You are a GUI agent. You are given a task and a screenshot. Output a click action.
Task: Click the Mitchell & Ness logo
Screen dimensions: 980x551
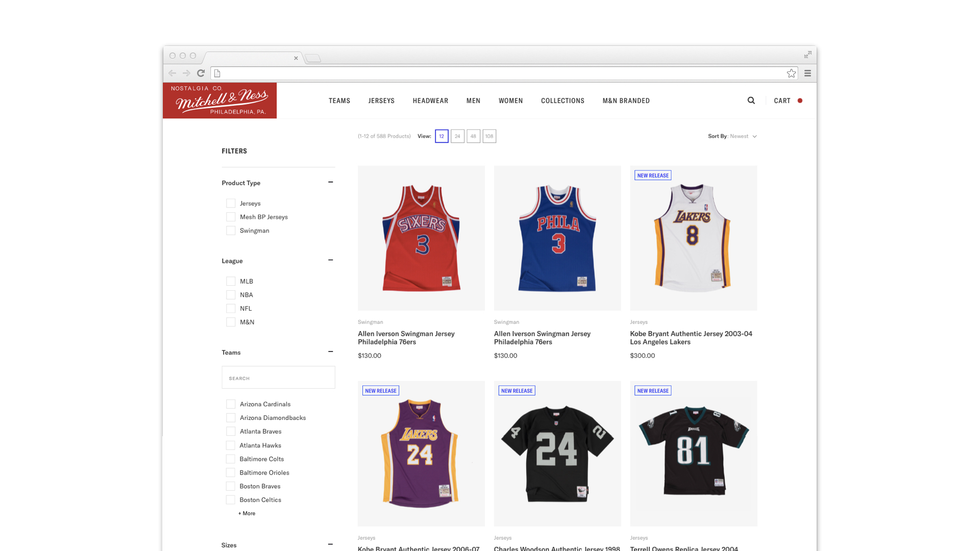tap(219, 101)
